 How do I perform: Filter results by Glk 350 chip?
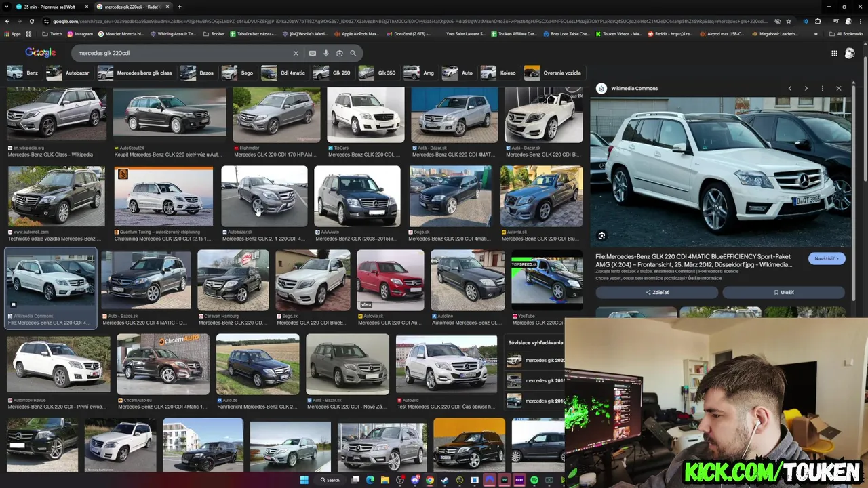tap(378, 73)
